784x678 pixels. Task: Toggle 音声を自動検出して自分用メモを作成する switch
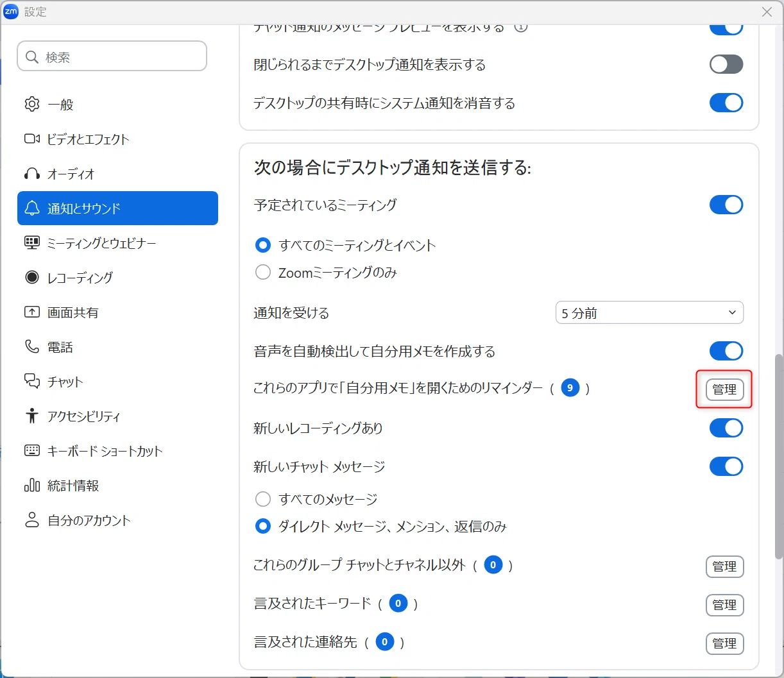click(x=726, y=351)
